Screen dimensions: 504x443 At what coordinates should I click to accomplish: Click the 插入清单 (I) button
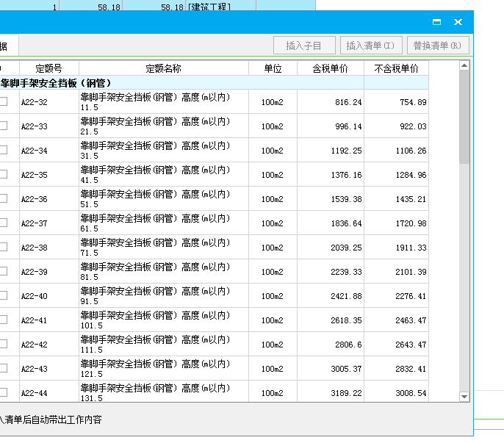click(x=371, y=46)
